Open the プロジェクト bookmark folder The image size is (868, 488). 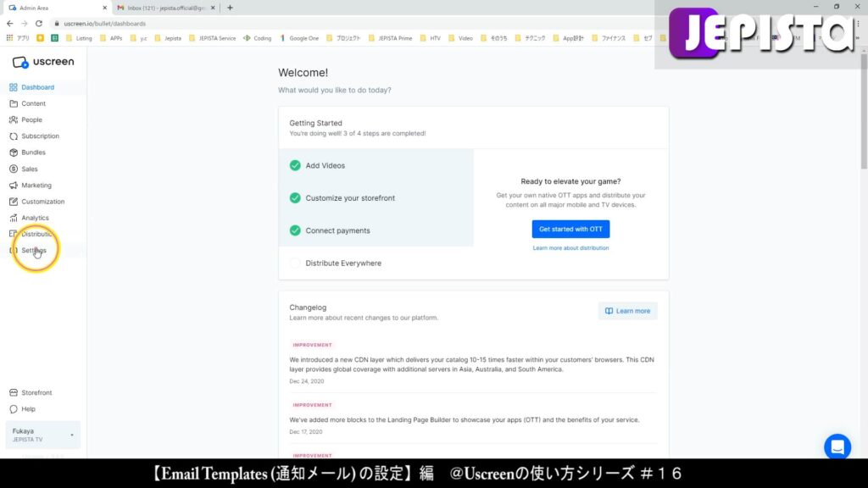(x=343, y=38)
